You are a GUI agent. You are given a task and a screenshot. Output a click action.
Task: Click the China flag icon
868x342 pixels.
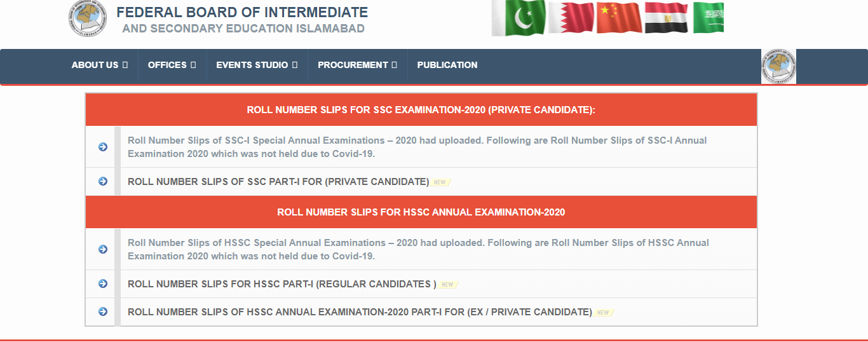[x=620, y=17]
